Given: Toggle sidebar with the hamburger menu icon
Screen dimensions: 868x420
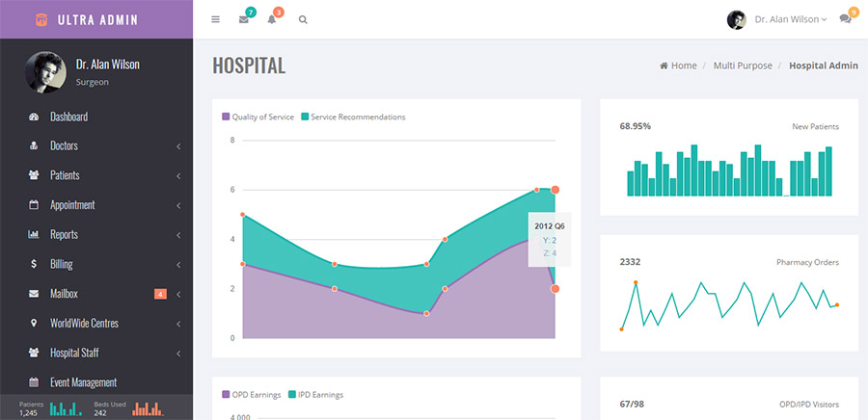Looking at the screenshot, I should click(x=216, y=19).
